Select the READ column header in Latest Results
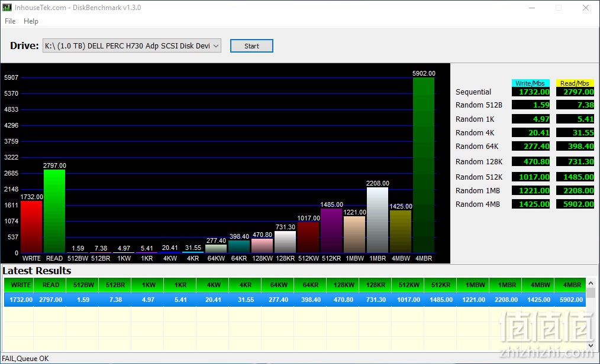The width and height of the screenshot is (600, 364). 50,285
